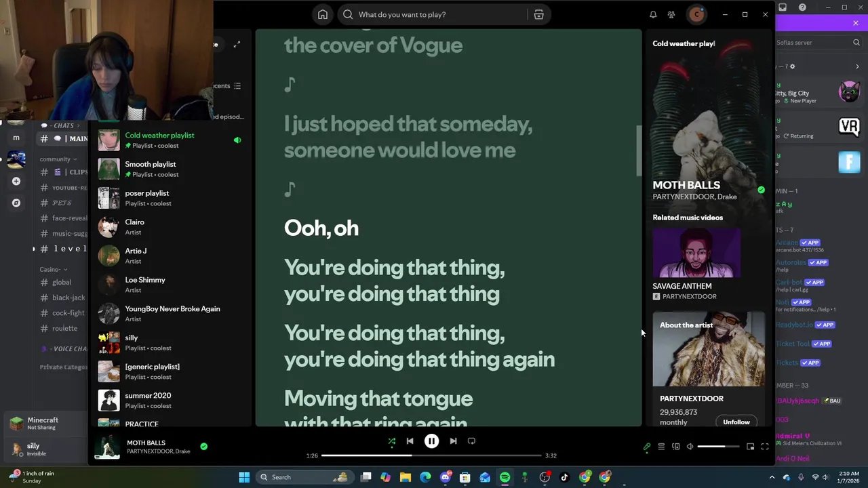The width and height of the screenshot is (868, 488).
Task: Toggle shuffle playback
Action: click(391, 441)
